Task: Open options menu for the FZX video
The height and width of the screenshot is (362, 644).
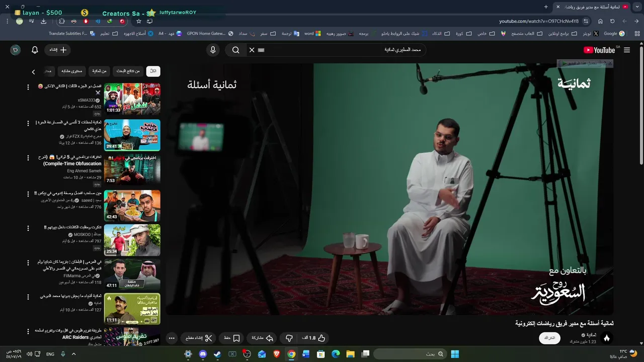Action: (28, 123)
